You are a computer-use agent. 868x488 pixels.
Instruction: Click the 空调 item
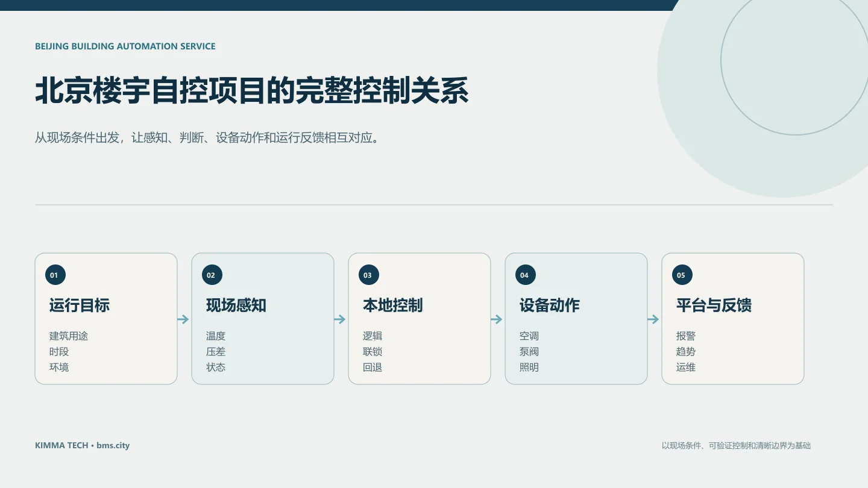[x=529, y=336]
